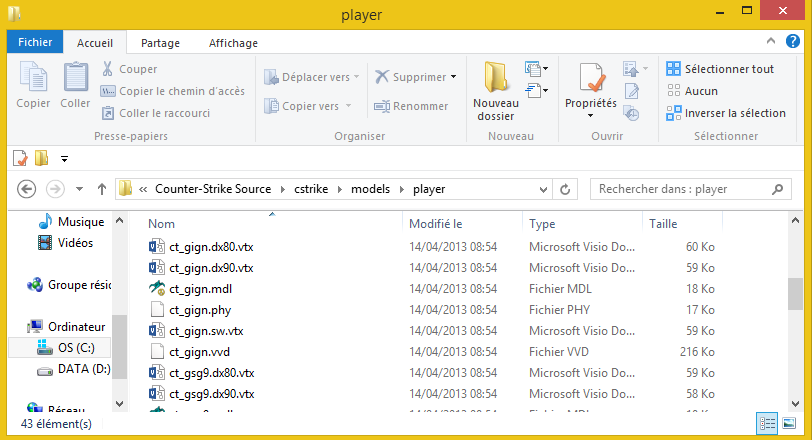The width and height of the screenshot is (812, 440).
Task: Refresh the player folder view
Action: [x=565, y=189]
